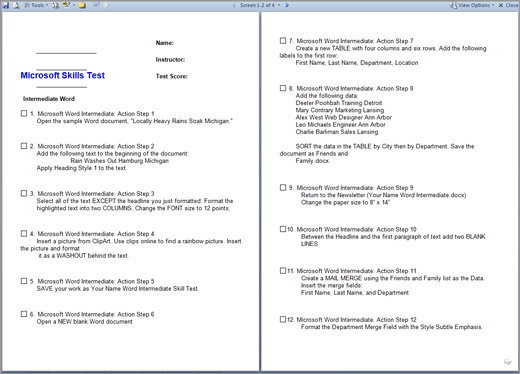The width and height of the screenshot is (520, 374).
Task: Open the View Options menu
Action: [472, 5]
